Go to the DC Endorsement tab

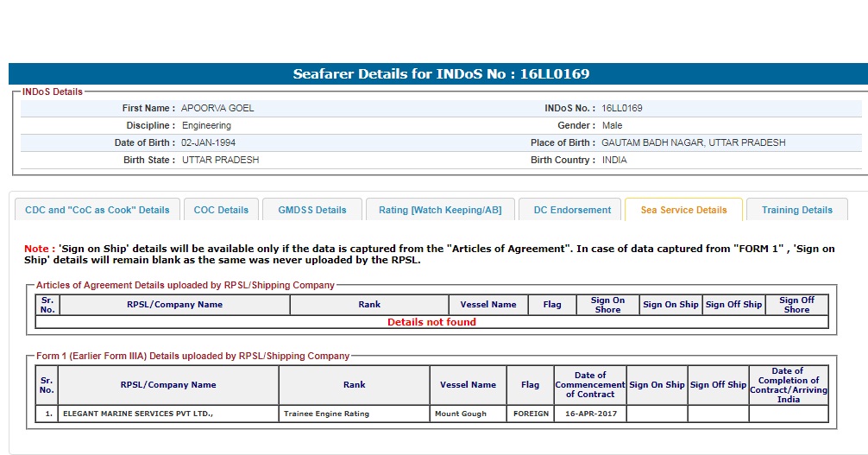pos(572,210)
